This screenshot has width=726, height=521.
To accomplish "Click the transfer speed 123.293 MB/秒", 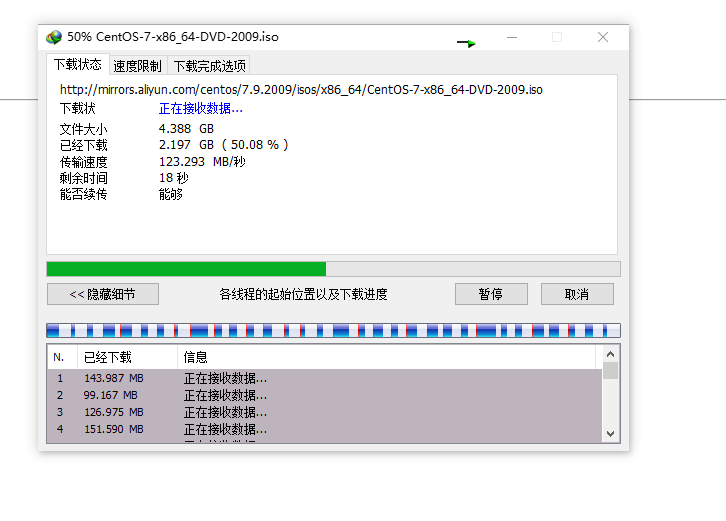I will 202,162.
